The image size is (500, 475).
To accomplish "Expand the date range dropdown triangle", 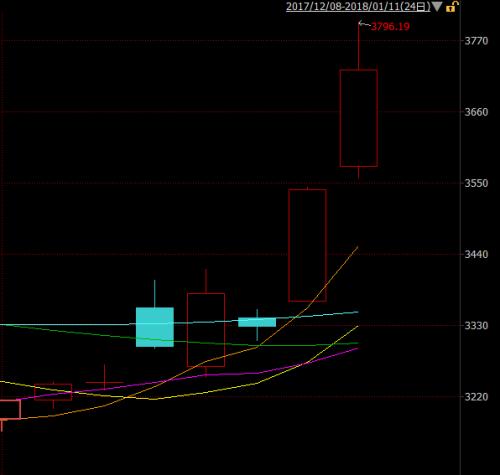I will 437,6.
